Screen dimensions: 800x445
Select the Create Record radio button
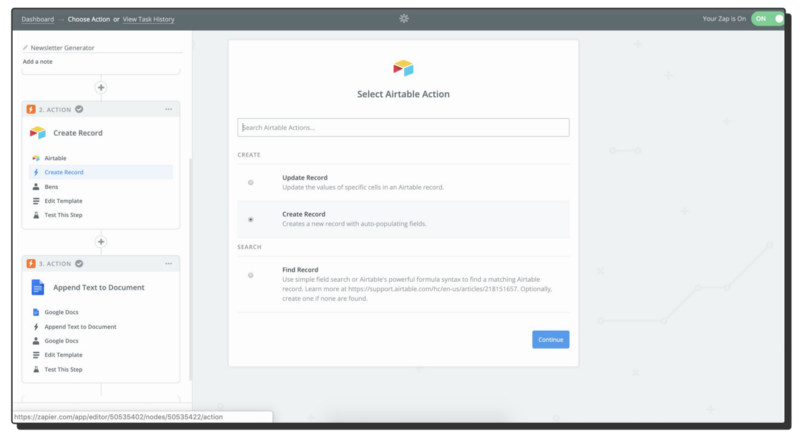pos(251,220)
